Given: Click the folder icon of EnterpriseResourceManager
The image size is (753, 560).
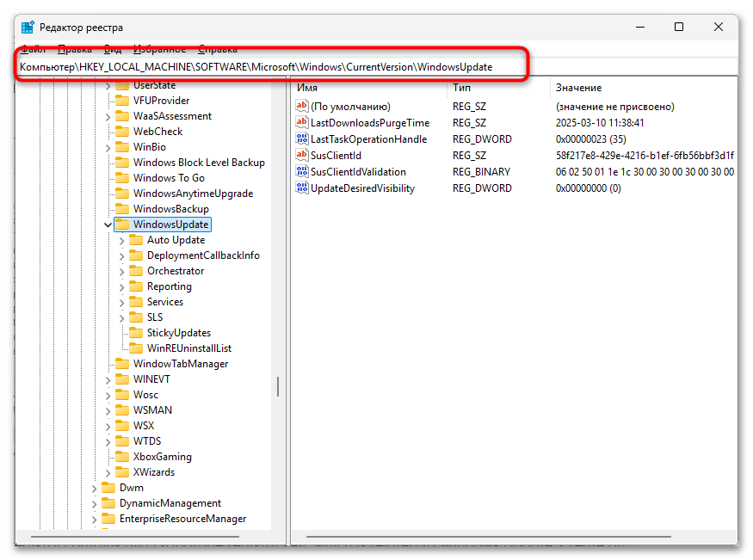Looking at the screenshot, I should 108,519.
